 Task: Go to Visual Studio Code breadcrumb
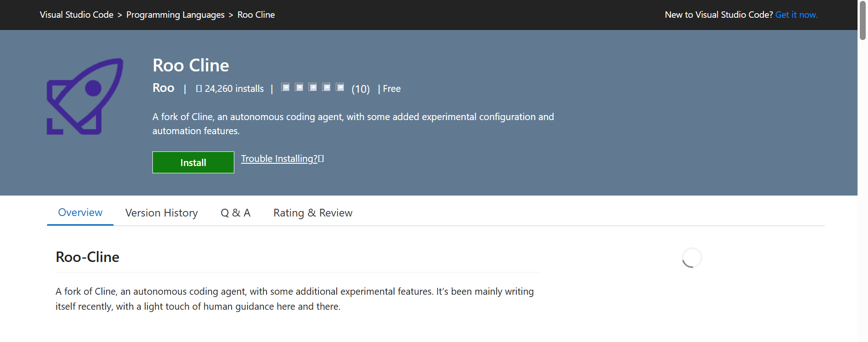(x=76, y=15)
